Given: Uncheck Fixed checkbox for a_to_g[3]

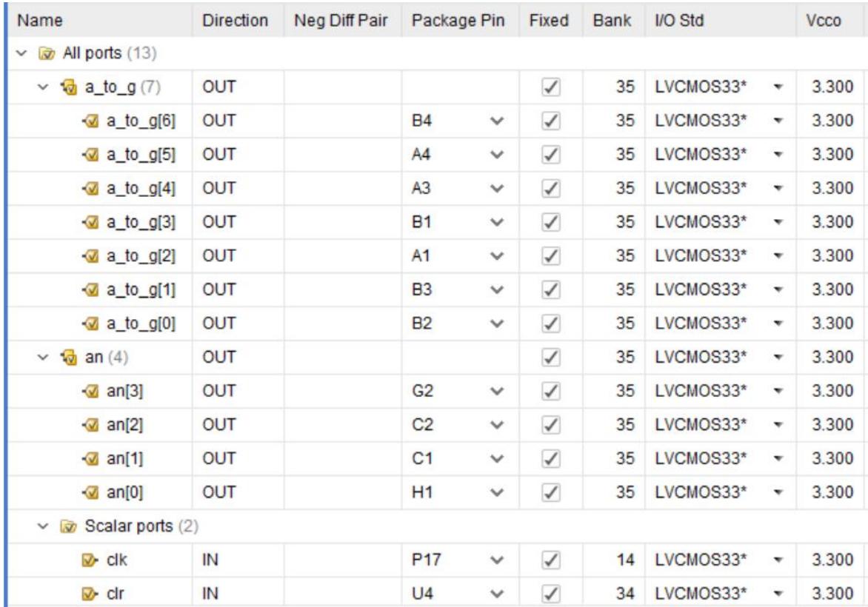Looking at the screenshot, I should tap(549, 222).
